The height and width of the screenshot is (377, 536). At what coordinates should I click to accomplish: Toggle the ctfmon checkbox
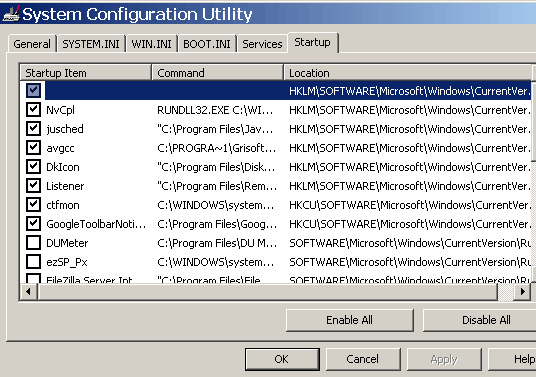click(x=34, y=205)
